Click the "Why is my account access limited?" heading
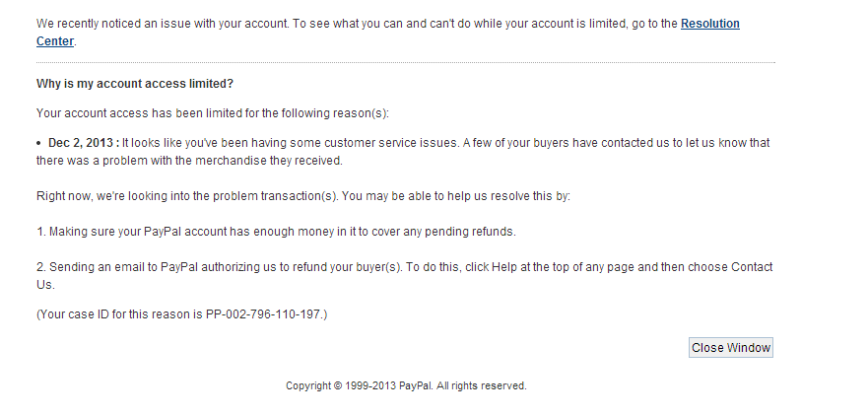 (135, 84)
